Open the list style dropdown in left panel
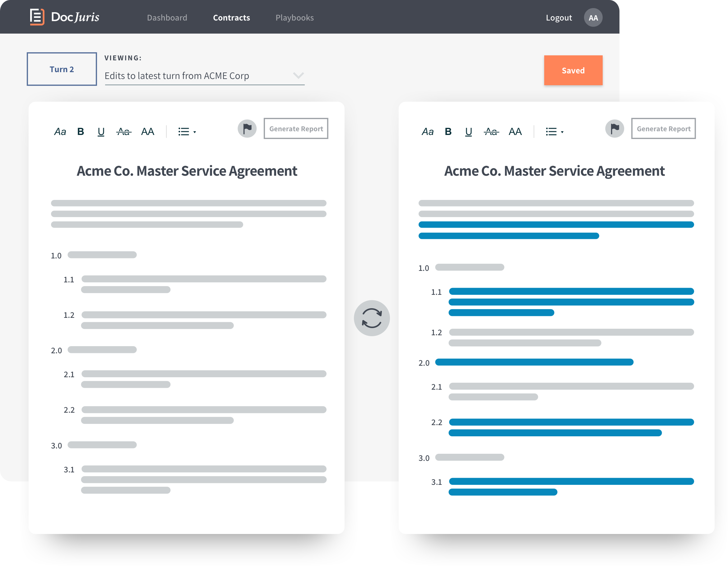728x566 pixels. click(x=187, y=132)
